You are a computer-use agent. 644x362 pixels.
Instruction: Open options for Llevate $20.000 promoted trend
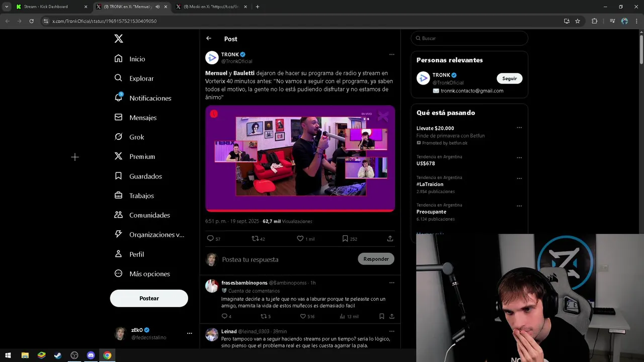519,128
